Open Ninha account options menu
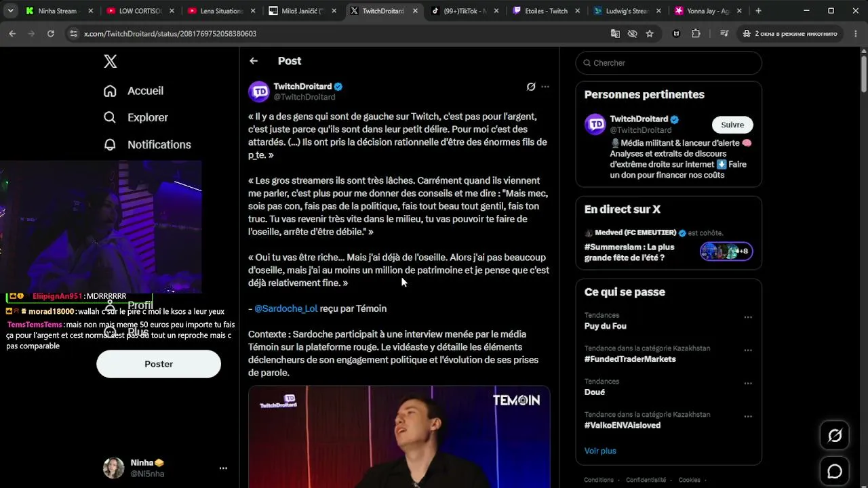 (x=223, y=468)
